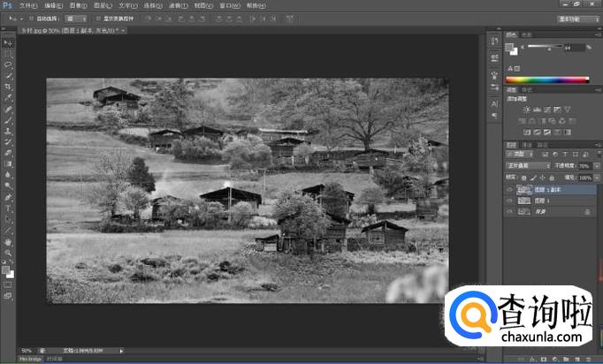This screenshot has width=603, height=364.
Task: Toggle the layer filter switch
Action: tap(599, 154)
